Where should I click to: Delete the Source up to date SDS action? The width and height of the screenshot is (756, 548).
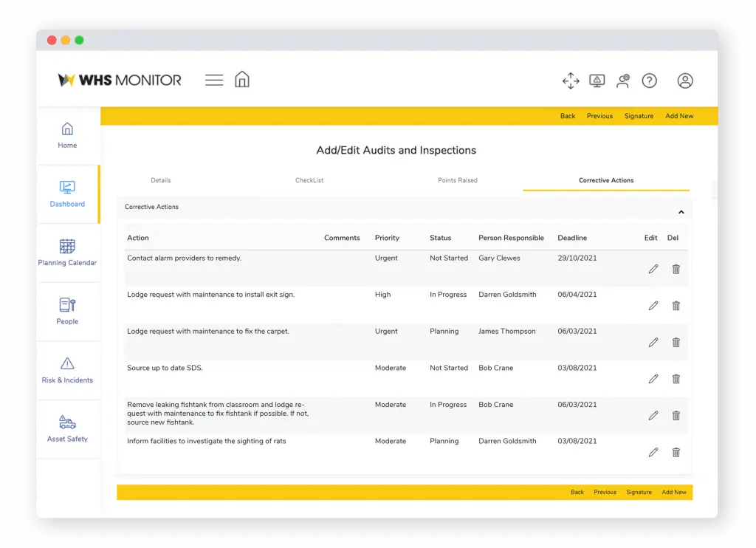pyautogui.click(x=676, y=379)
